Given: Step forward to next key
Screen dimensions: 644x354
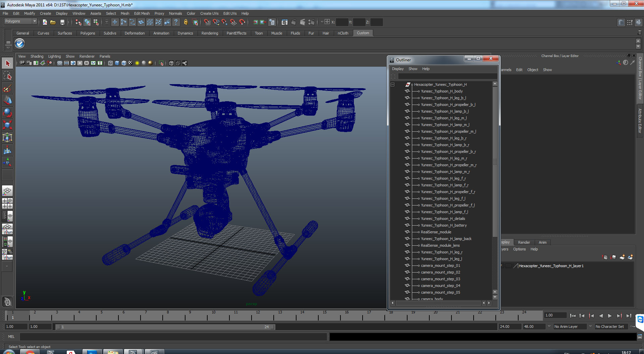Looking at the screenshot, I should tap(619, 316).
